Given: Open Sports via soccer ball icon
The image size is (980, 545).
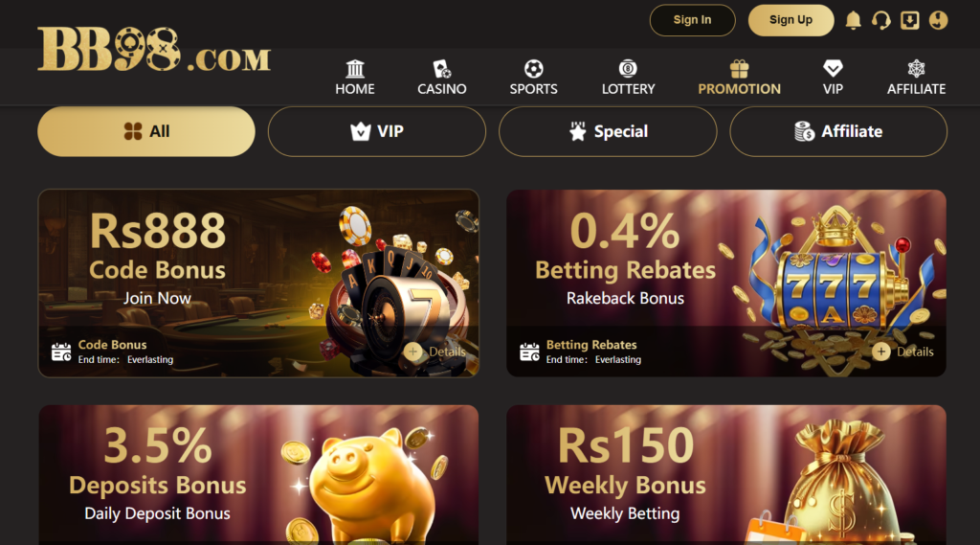Looking at the screenshot, I should [x=533, y=69].
